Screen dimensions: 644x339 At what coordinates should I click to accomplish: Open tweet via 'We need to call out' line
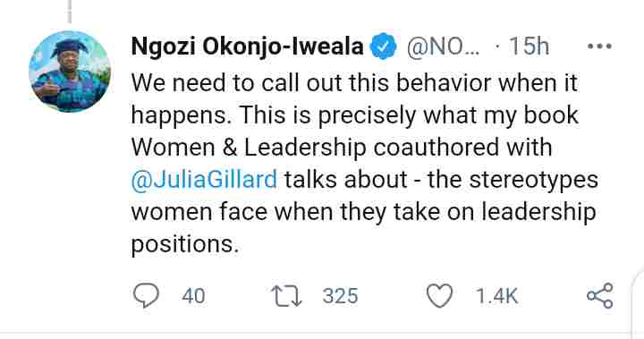[355, 83]
